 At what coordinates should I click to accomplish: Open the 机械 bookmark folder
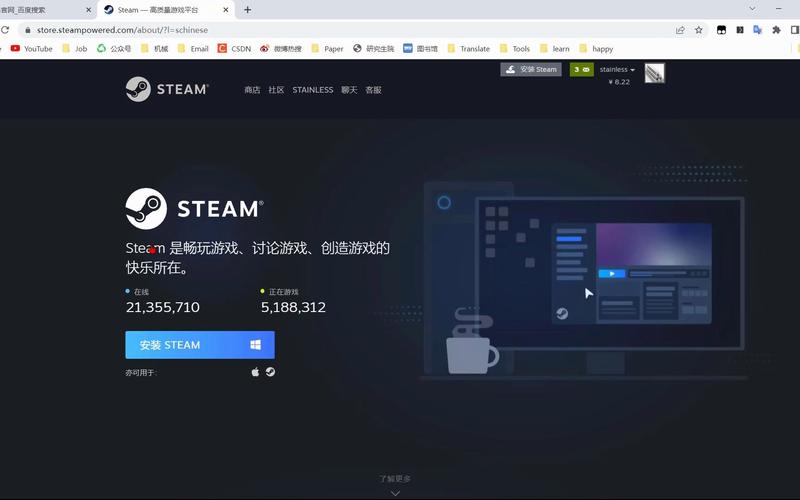tap(155, 48)
